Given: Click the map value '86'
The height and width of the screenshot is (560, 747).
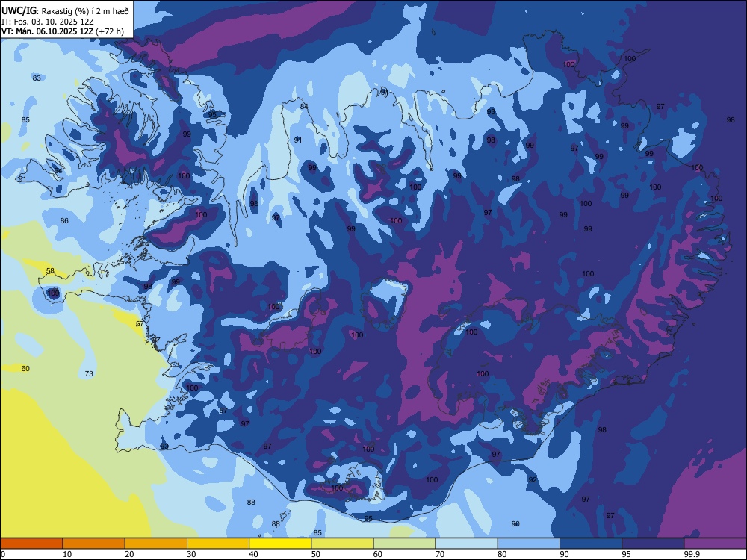Looking at the screenshot, I should (x=64, y=220).
